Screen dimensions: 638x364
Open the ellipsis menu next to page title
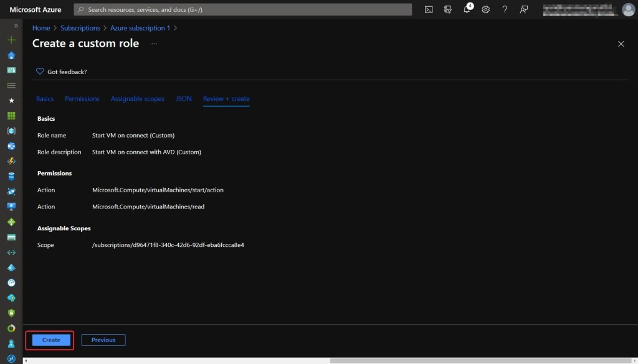(155, 44)
